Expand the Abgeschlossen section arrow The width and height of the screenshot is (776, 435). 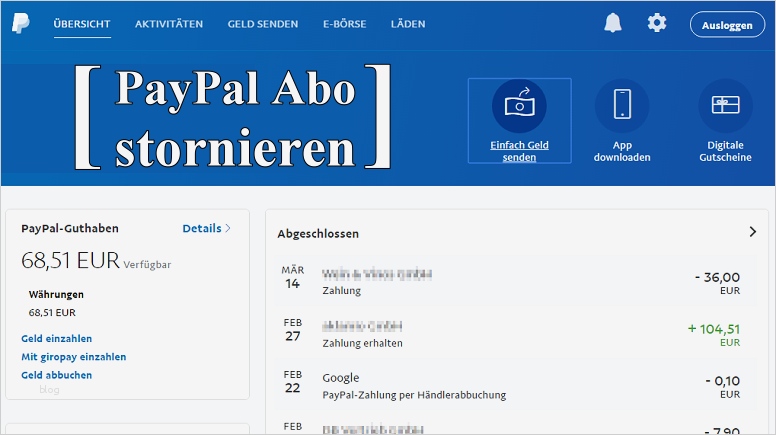coord(753,232)
